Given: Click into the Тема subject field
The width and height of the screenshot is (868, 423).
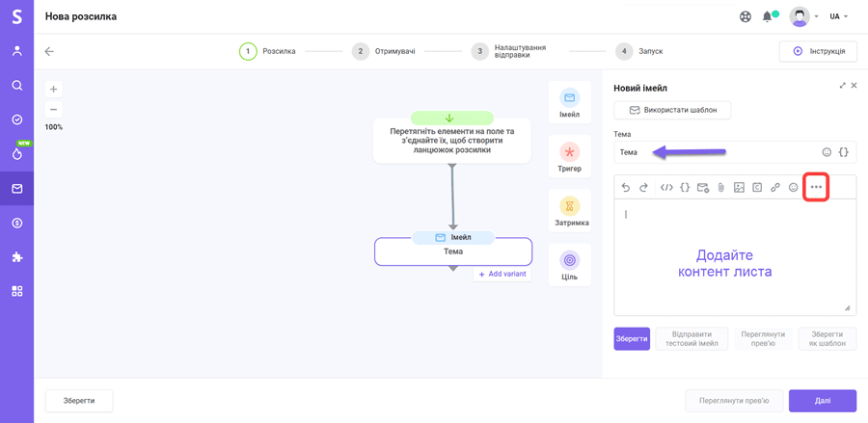Looking at the screenshot, I should pyautogui.click(x=714, y=152).
